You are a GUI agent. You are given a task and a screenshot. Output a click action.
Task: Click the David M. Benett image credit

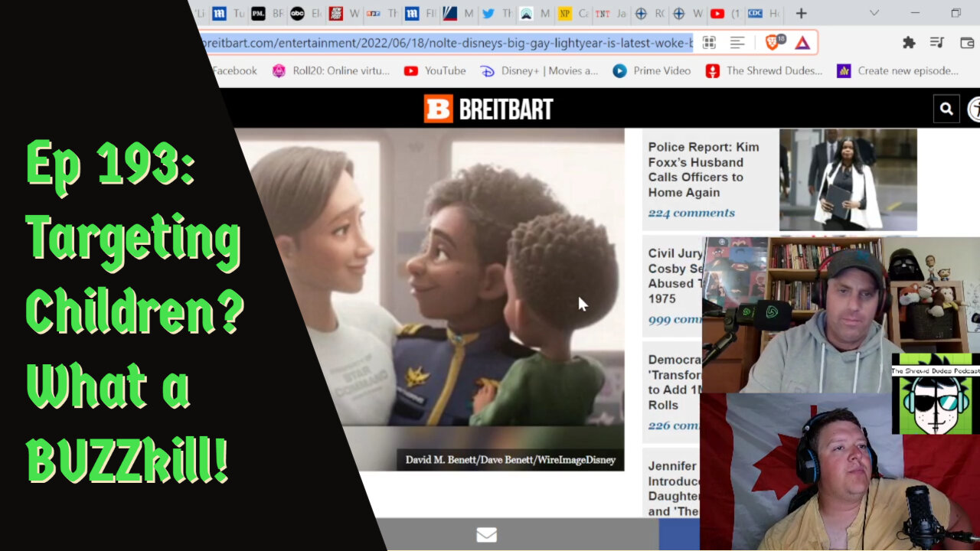point(510,460)
